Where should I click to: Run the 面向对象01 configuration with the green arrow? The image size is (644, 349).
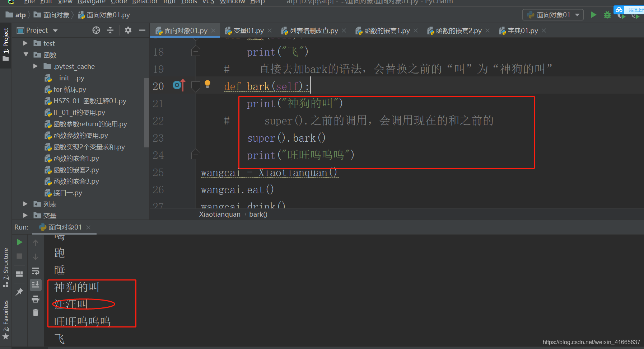593,15
